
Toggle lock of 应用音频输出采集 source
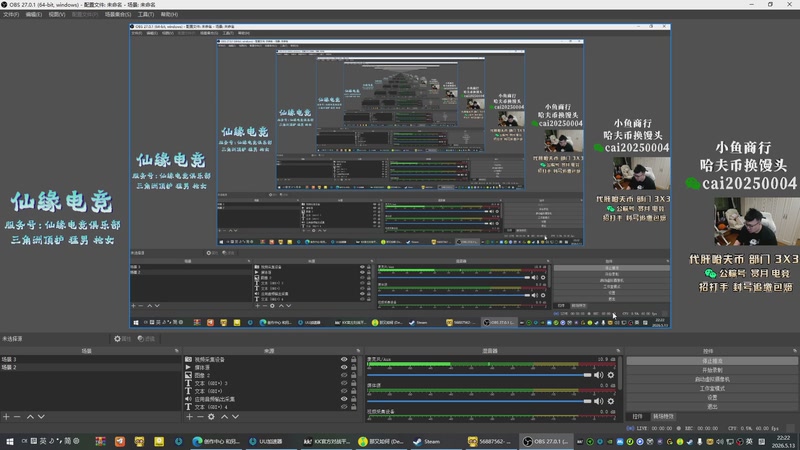pyautogui.click(x=354, y=399)
